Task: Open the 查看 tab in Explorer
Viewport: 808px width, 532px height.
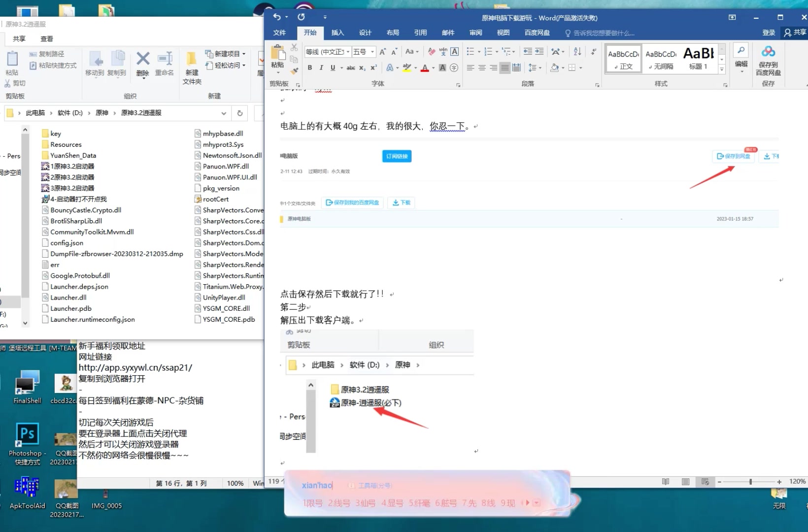Action: pos(47,38)
